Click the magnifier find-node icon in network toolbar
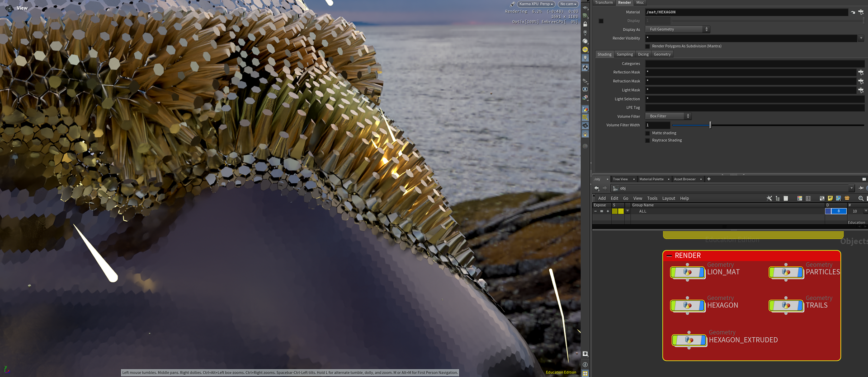Image resolution: width=868 pixels, height=377 pixels. click(861, 198)
